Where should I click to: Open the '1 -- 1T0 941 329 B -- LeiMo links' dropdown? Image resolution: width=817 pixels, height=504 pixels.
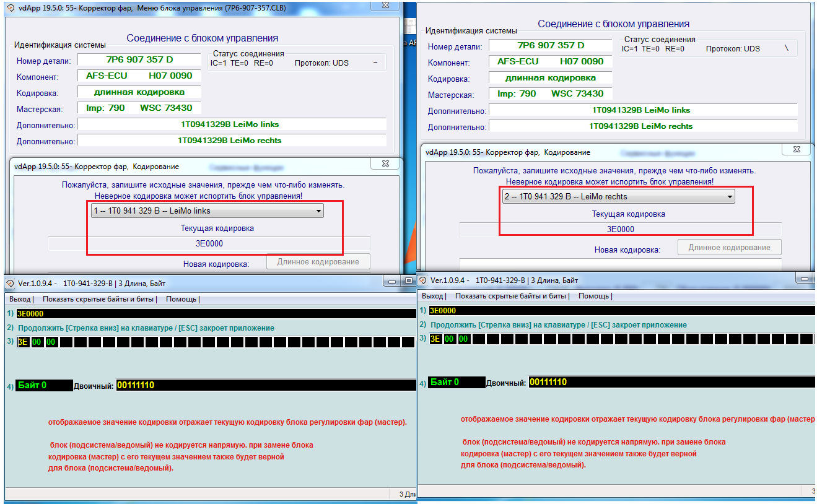[x=207, y=211]
